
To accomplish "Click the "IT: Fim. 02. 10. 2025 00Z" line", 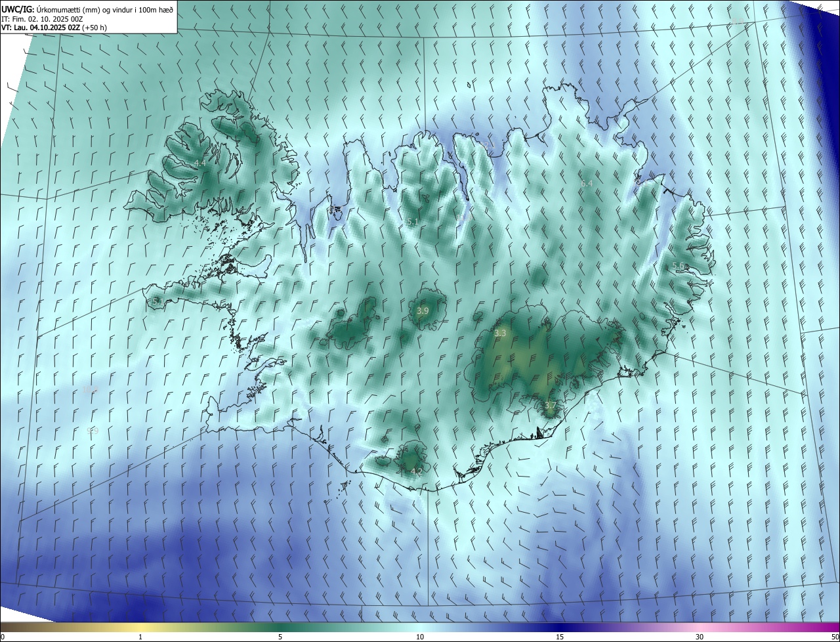I will [x=42, y=18].
